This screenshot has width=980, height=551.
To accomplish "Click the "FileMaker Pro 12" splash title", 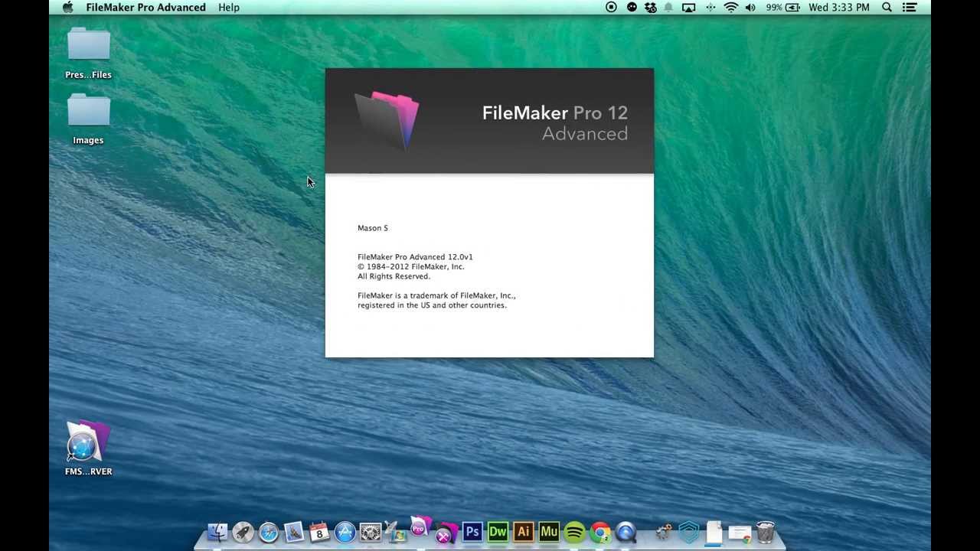I will (x=555, y=112).
